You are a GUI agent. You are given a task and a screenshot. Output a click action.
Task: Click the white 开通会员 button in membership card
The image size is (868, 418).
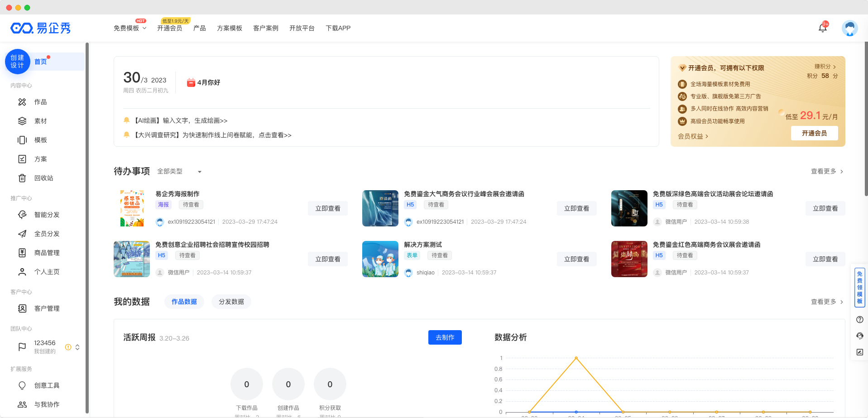[x=815, y=133]
